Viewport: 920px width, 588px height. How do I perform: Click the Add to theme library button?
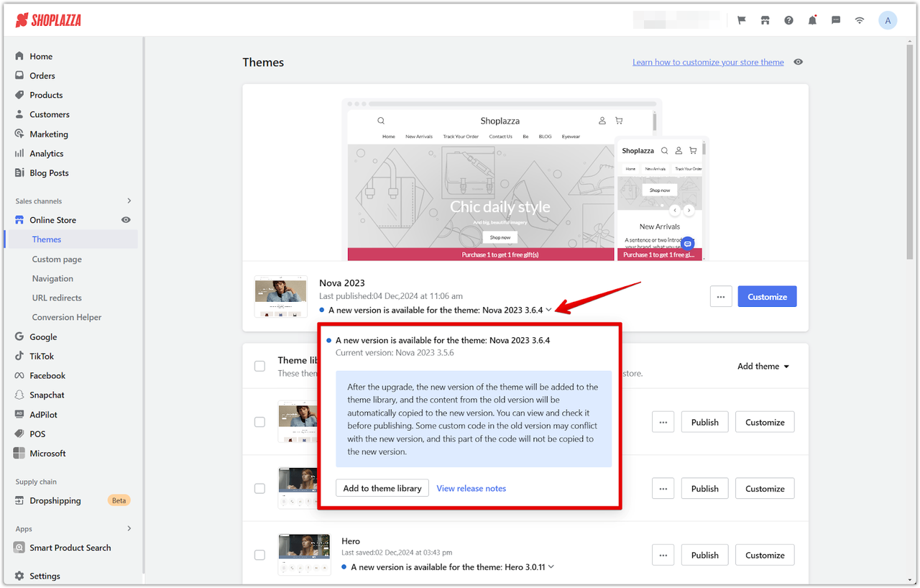(x=382, y=489)
